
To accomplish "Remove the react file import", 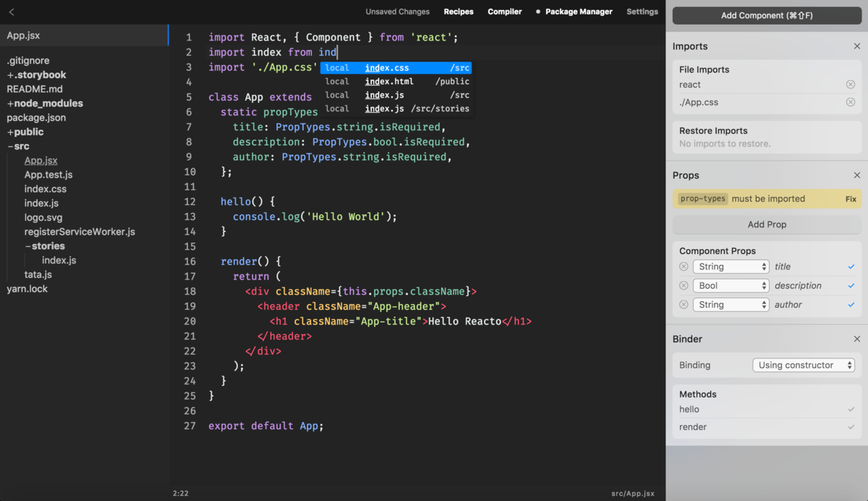I will pyautogui.click(x=850, y=83).
